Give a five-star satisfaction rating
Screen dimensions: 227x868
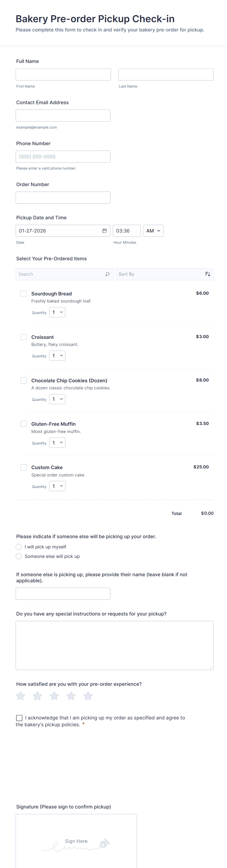point(88,696)
